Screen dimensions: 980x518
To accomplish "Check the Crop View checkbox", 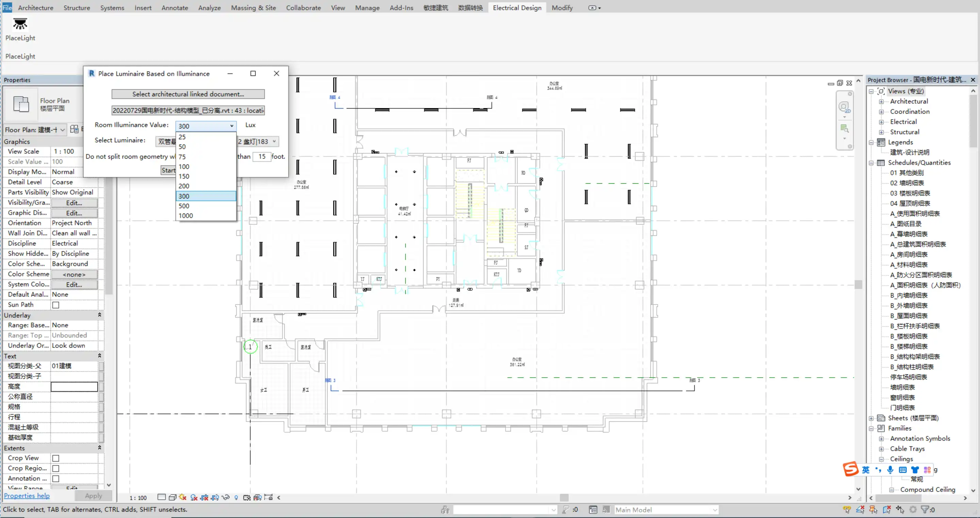I will click(55, 458).
